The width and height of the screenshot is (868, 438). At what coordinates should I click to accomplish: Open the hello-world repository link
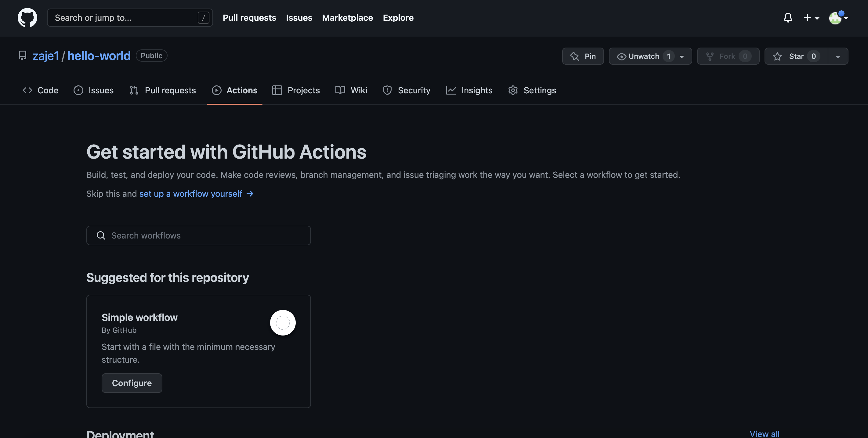(x=99, y=56)
